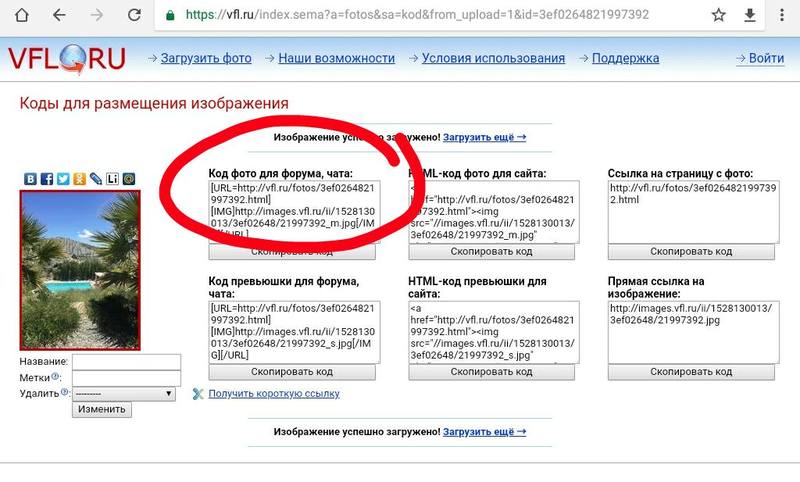Share photo via Twitter icon
Image resolution: width=800 pixels, height=482 pixels.
[x=63, y=180]
